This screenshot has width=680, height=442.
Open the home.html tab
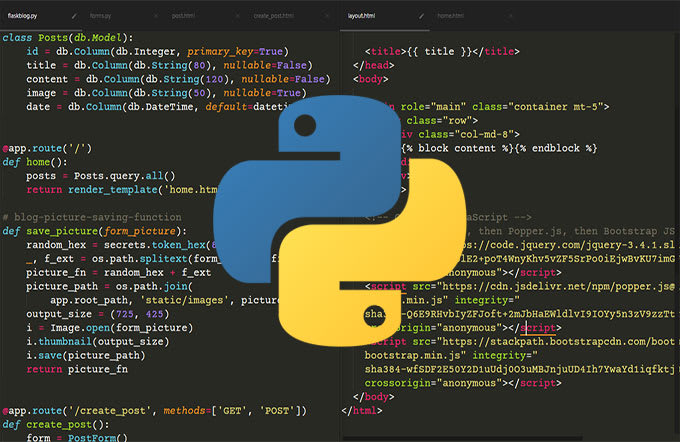(x=451, y=16)
